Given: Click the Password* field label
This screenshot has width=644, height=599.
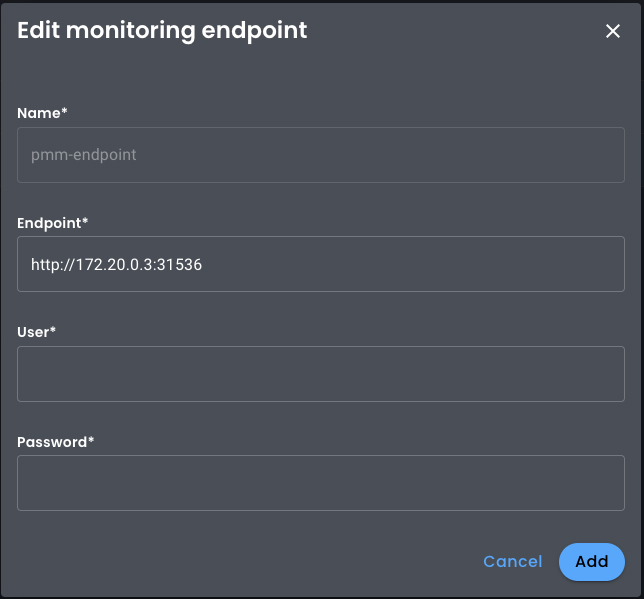Looking at the screenshot, I should tap(55, 442).
